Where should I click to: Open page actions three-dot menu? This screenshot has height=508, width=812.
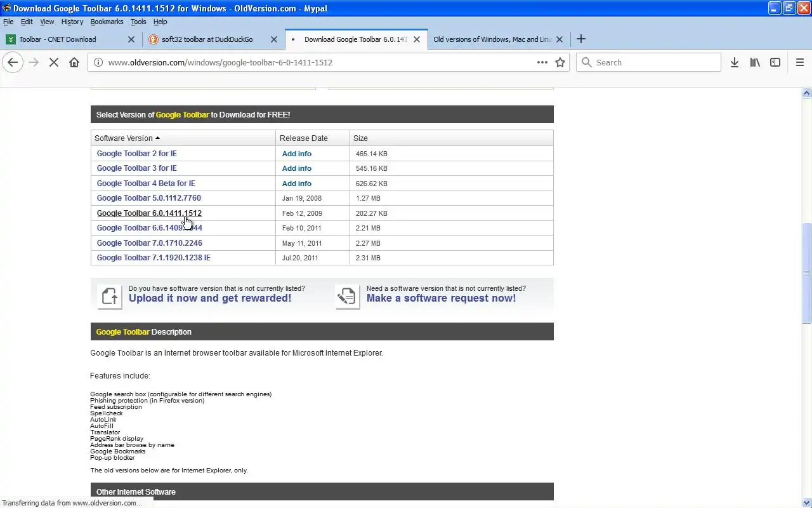[x=542, y=62]
